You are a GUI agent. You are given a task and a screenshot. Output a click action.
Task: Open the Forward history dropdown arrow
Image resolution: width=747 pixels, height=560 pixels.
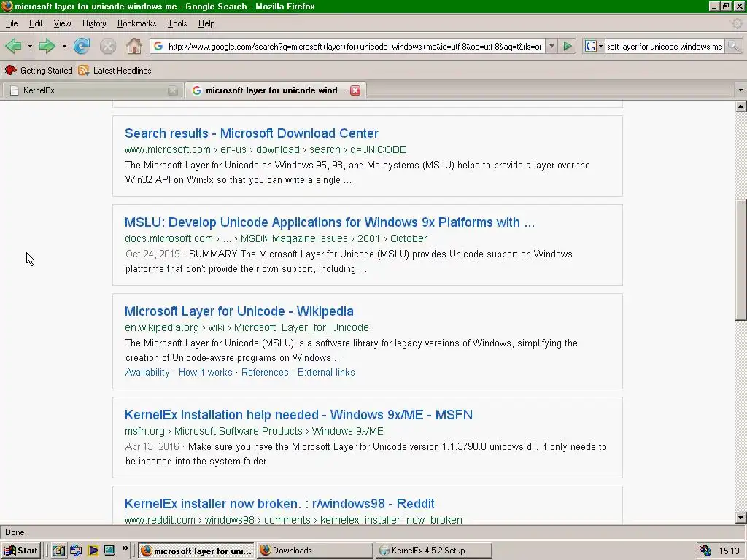tap(64, 46)
